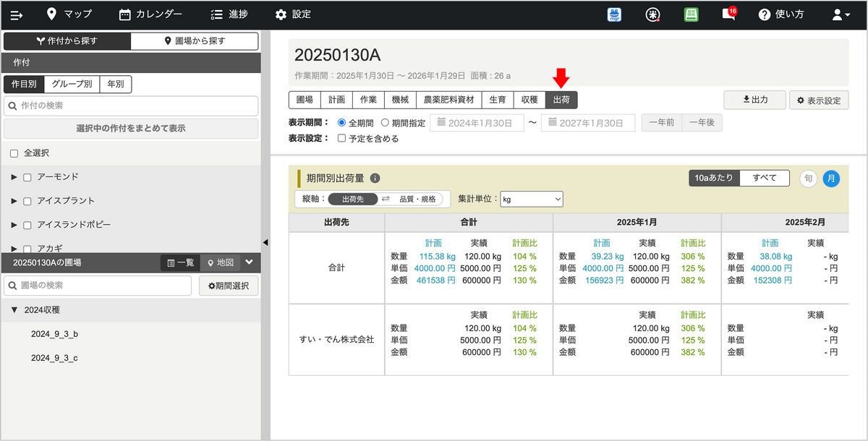Image resolution: width=868 pixels, height=441 pixels.
Task: Select field 2024_9_3_b
Action: (54, 334)
